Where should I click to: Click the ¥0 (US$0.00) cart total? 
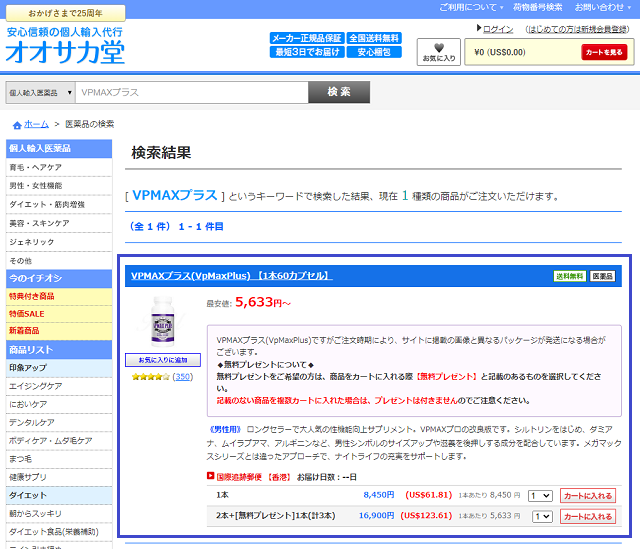click(500, 52)
